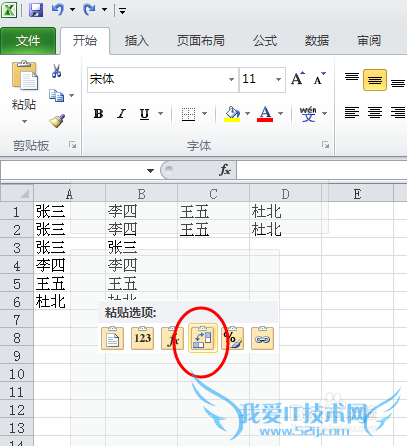This screenshot has height=446, width=407.
Task: Select the Format Painter brush
Action: 57,121
